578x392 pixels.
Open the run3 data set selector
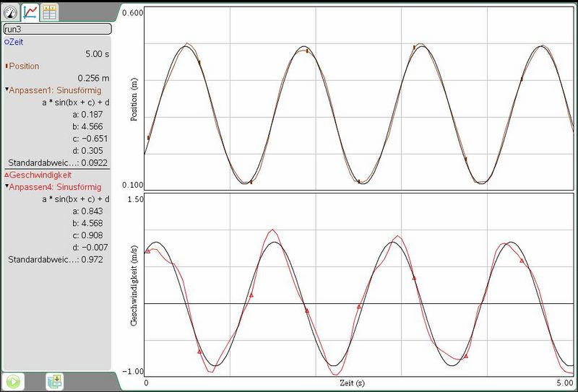[56, 30]
